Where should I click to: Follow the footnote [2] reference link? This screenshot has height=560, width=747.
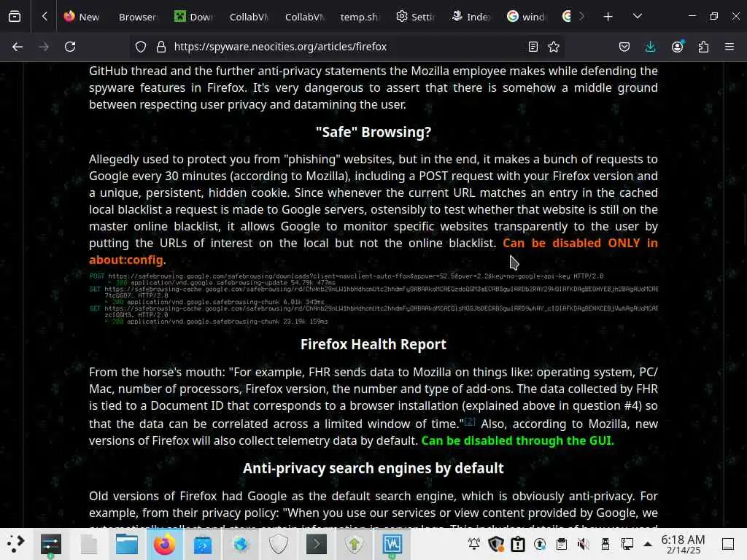(470, 421)
